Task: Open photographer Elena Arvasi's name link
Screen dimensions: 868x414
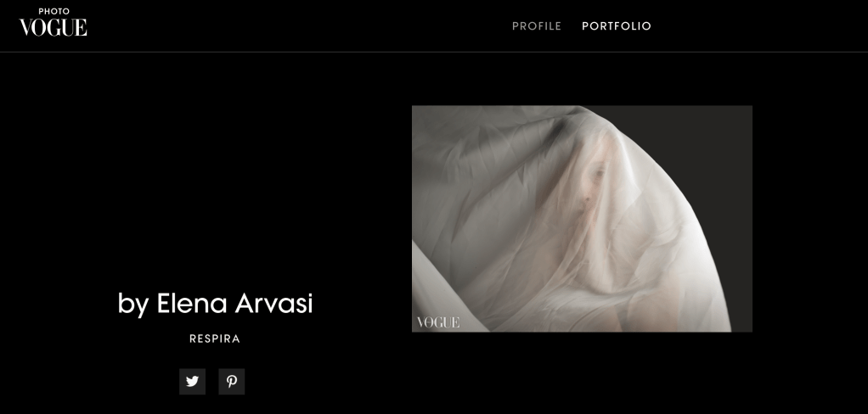Action: [234, 304]
